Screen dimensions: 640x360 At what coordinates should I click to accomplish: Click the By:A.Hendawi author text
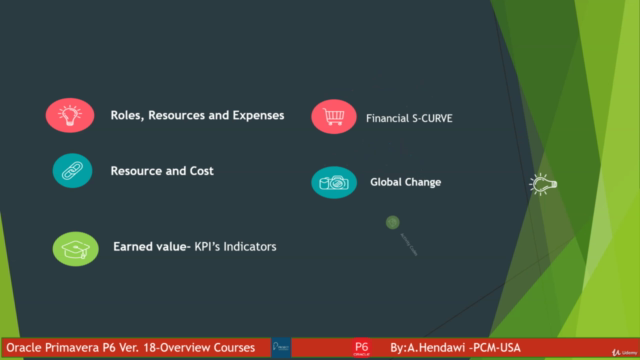(x=428, y=348)
